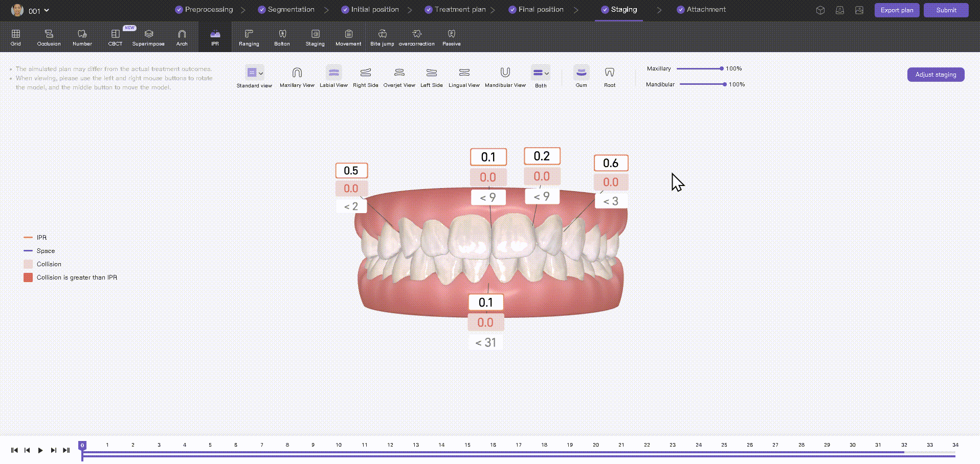The height and width of the screenshot is (464, 980).
Task: Open the Occlusion tool
Action: pyautogui.click(x=49, y=37)
